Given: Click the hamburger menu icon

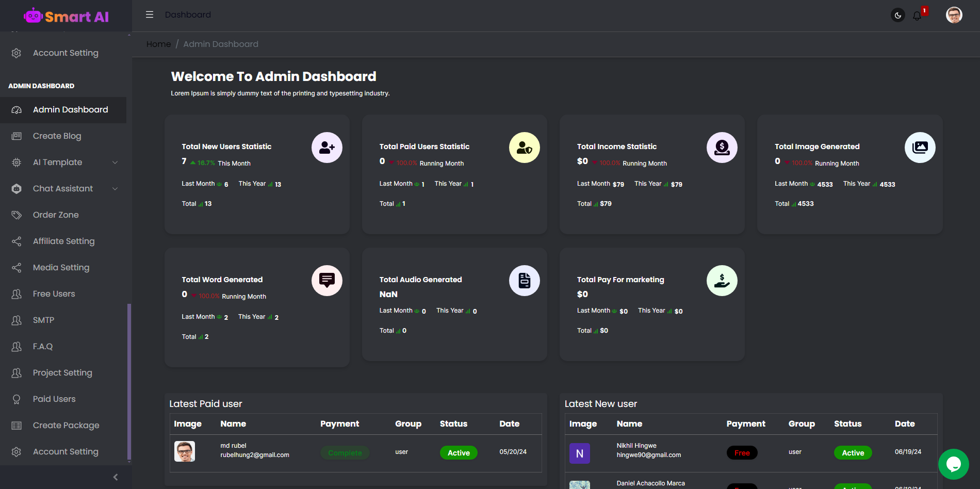Looking at the screenshot, I should point(150,15).
